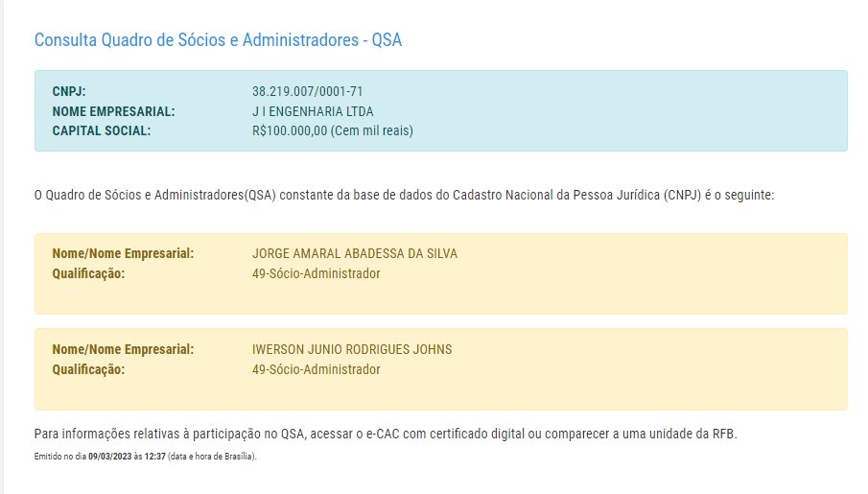Click the Consulta Quadro de Sócios heading
Viewport: 868px width, 494px height.
(x=218, y=40)
